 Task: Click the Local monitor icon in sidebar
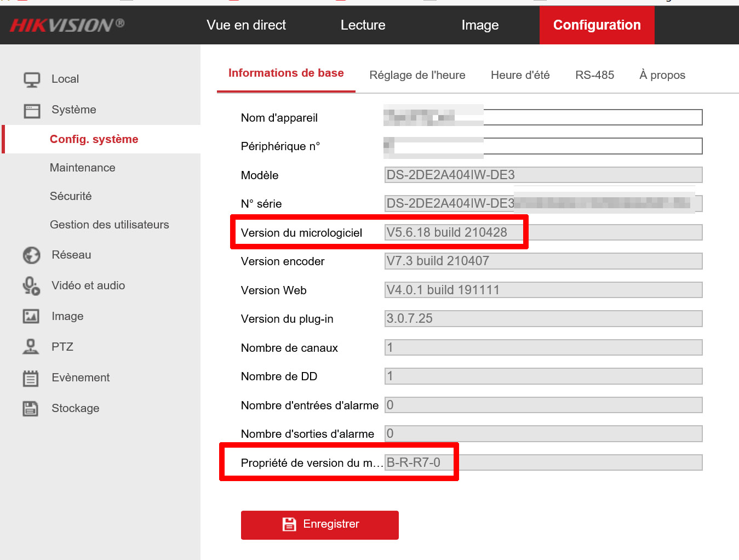(x=32, y=79)
